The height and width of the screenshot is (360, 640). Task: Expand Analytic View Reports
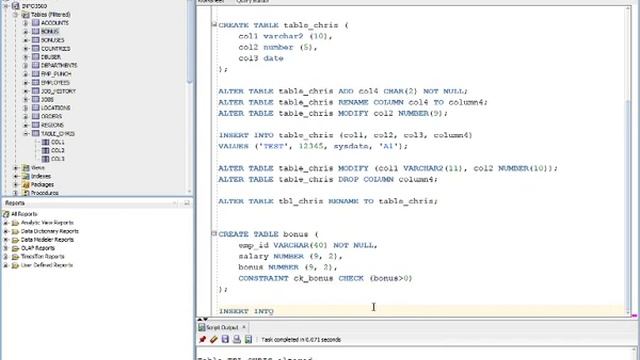[6, 222]
